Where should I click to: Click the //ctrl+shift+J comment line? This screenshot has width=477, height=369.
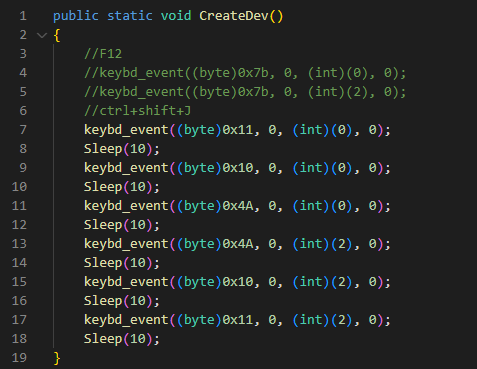click(137, 111)
